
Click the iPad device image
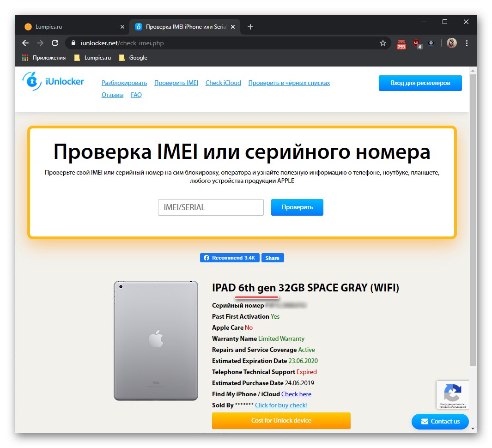coord(156,341)
